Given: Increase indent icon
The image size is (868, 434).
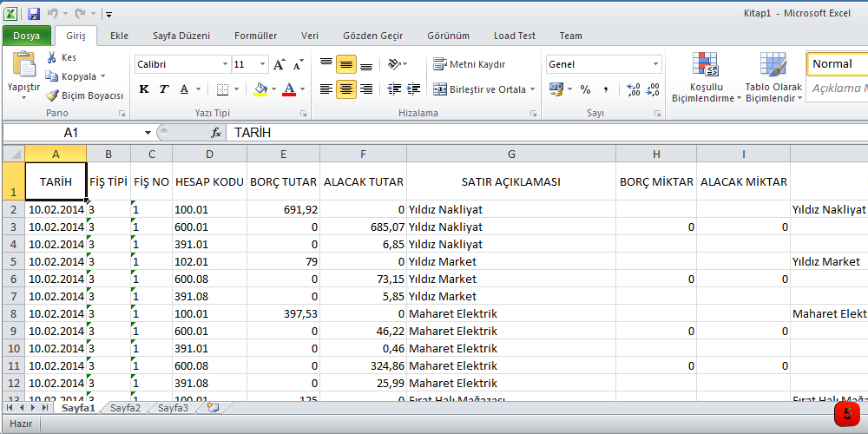Looking at the screenshot, I should (x=413, y=89).
